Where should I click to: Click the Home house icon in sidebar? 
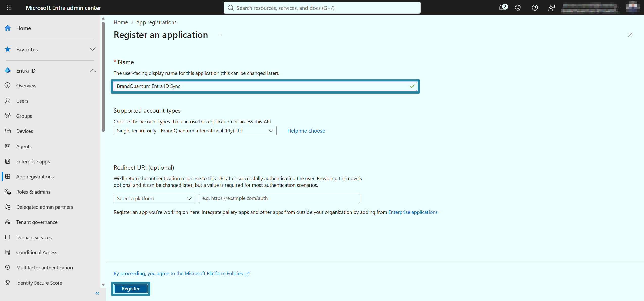pos(8,28)
